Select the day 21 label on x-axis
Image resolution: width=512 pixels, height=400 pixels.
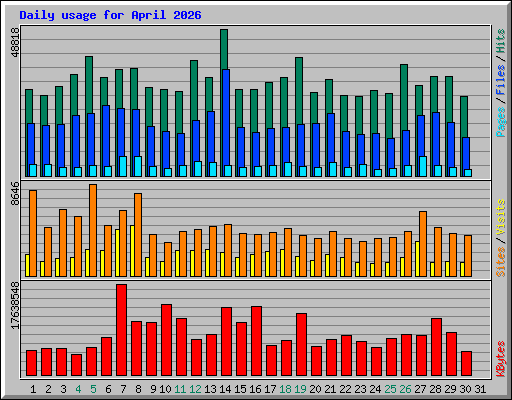pyautogui.click(x=330, y=389)
